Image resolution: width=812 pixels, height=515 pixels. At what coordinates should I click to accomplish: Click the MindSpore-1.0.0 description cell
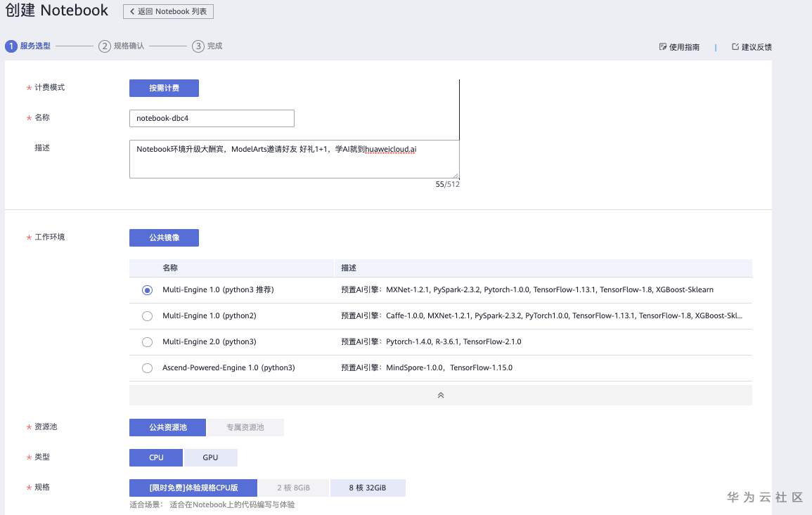(427, 367)
